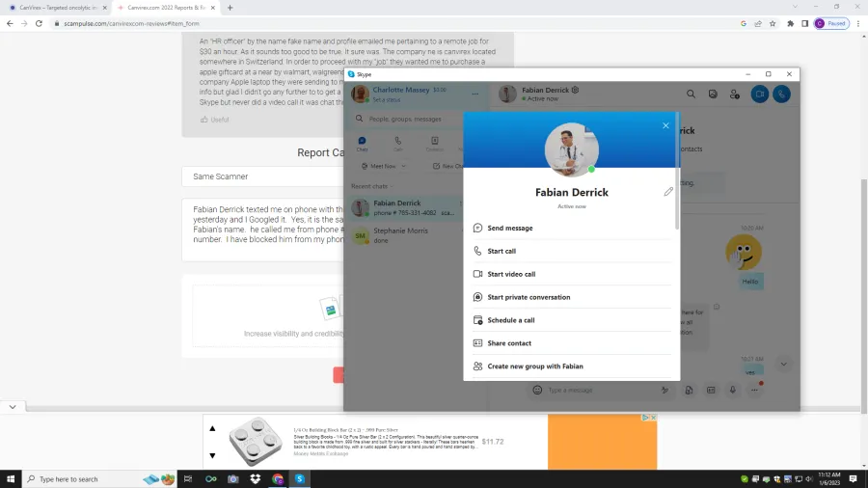Screen dimensions: 868x488
Task: Open more message options dots
Action: tap(754, 390)
